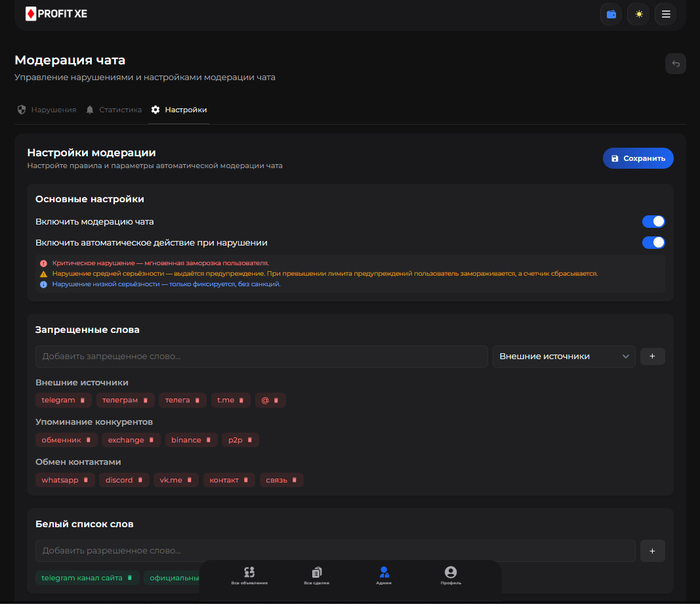The image size is (700, 604).
Task: Switch to the 'Статистика' tab
Action: [x=114, y=110]
